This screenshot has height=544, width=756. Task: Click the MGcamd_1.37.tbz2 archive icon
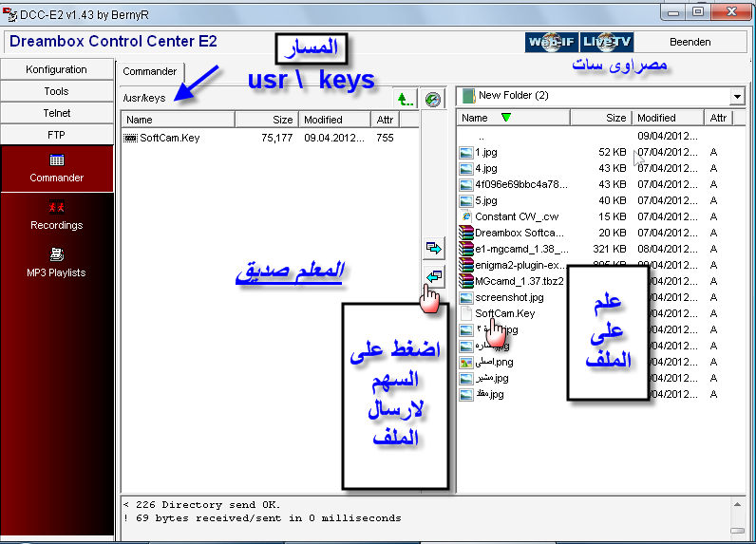(x=465, y=281)
